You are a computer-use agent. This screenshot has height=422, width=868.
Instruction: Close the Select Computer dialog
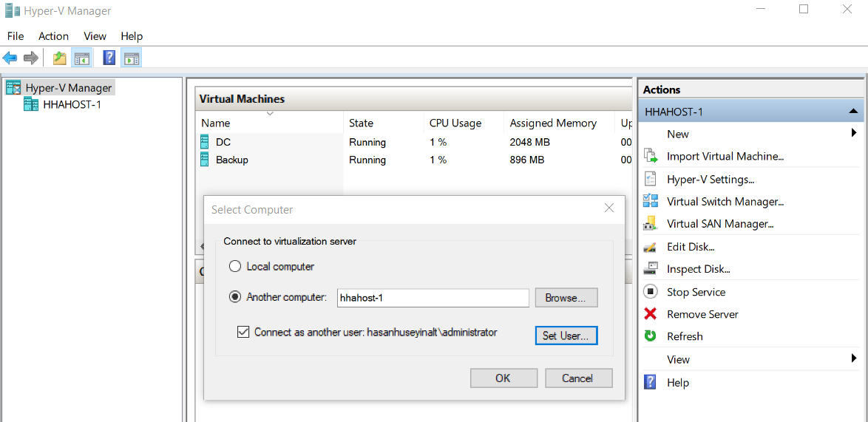(609, 208)
